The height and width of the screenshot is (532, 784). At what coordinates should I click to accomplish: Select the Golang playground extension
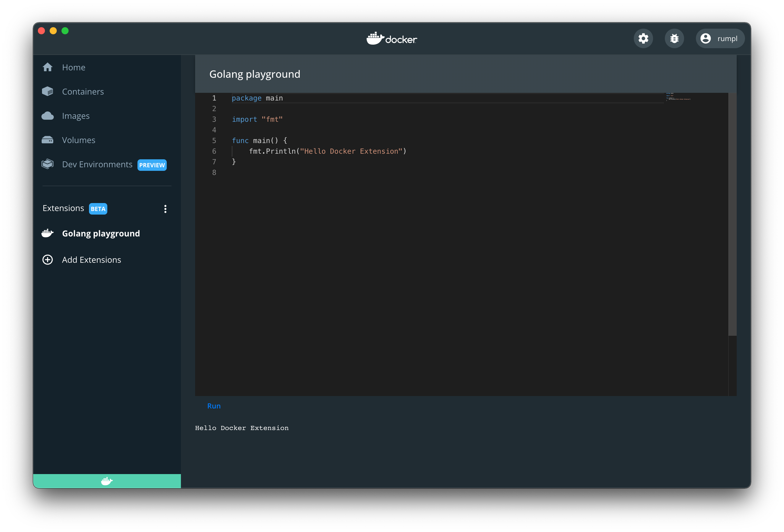point(101,233)
